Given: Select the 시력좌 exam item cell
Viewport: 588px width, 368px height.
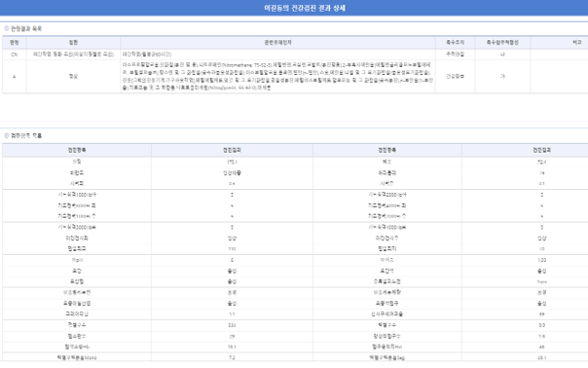Looking at the screenshot, I should click(77, 183).
